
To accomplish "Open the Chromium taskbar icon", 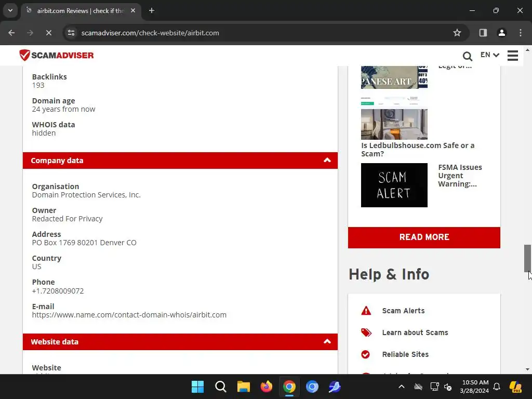I will (x=312, y=387).
